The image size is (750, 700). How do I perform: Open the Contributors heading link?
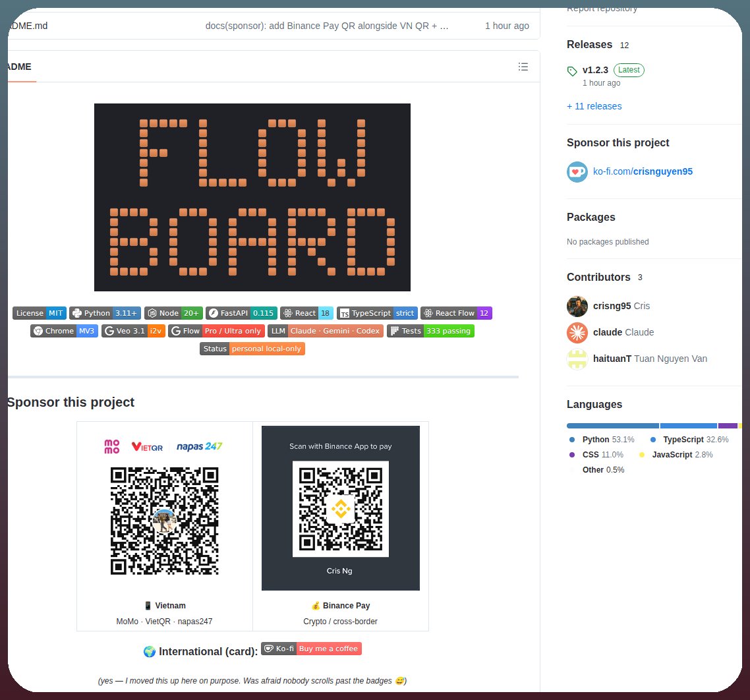[x=598, y=277]
